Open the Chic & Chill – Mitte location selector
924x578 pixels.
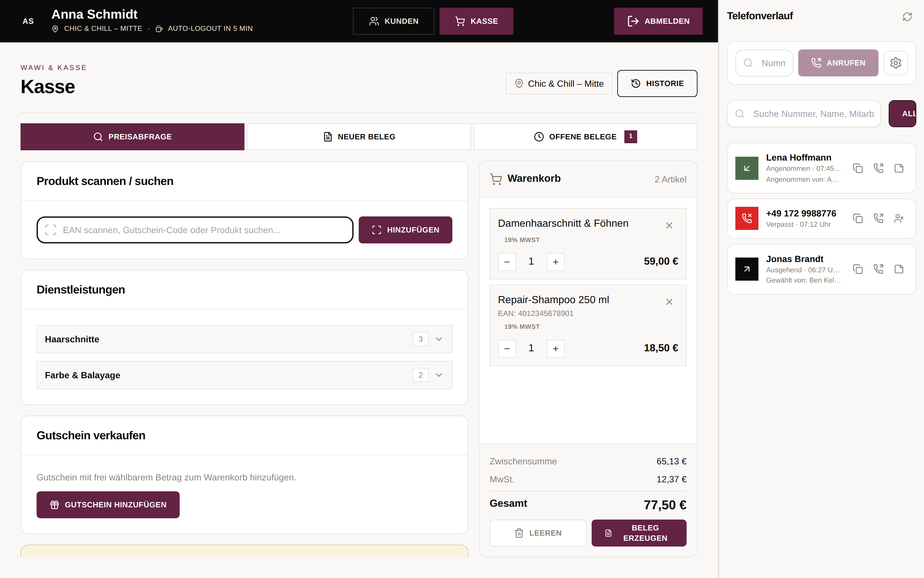559,83
